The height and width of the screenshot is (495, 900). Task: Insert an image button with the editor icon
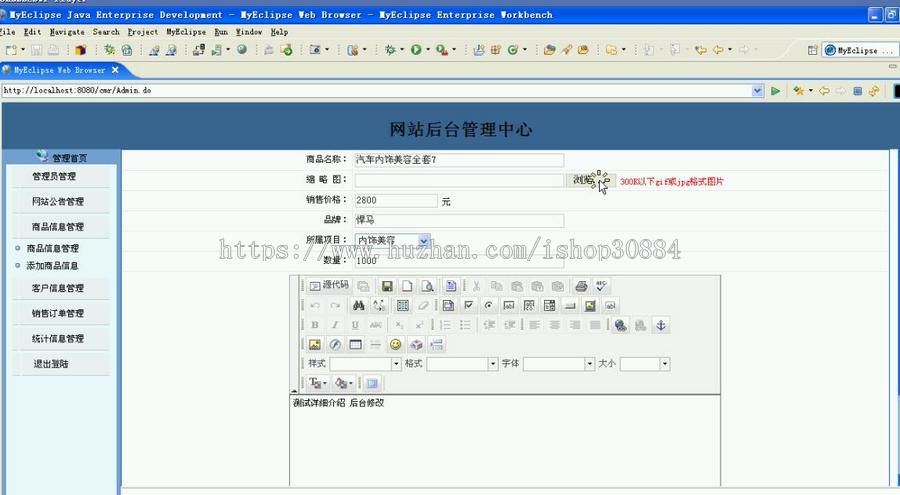coord(590,305)
